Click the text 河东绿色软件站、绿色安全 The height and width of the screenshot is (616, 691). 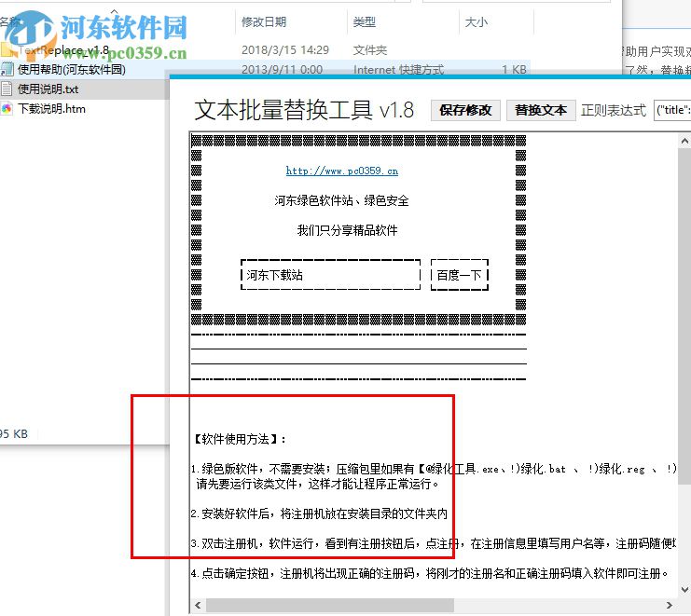pyautogui.click(x=341, y=200)
